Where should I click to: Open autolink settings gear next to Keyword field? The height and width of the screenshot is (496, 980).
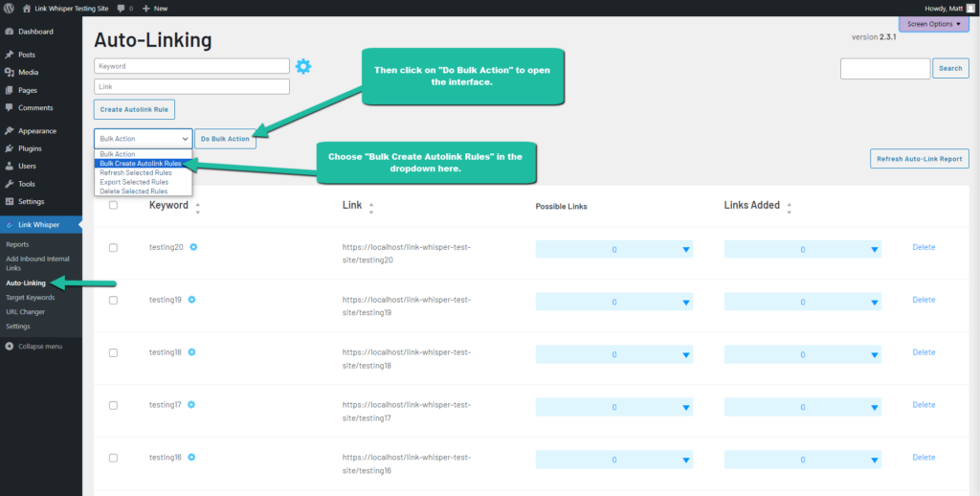tap(303, 66)
